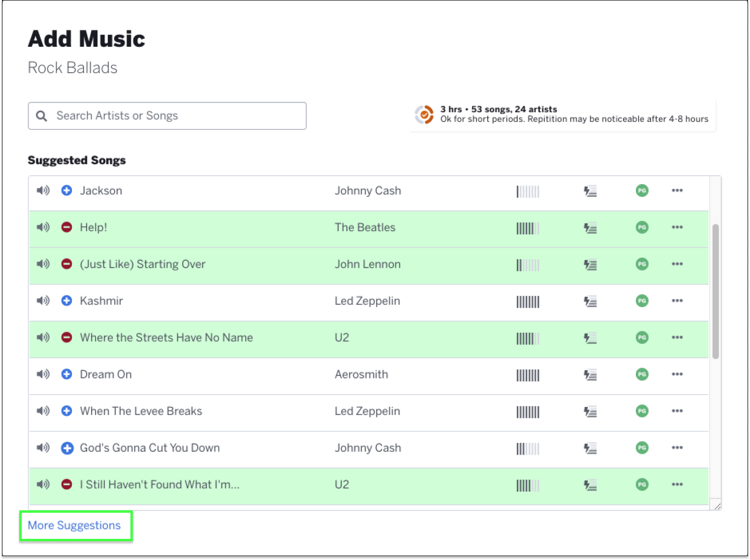Click the song title Kashmir
The image size is (750, 560).
point(101,301)
